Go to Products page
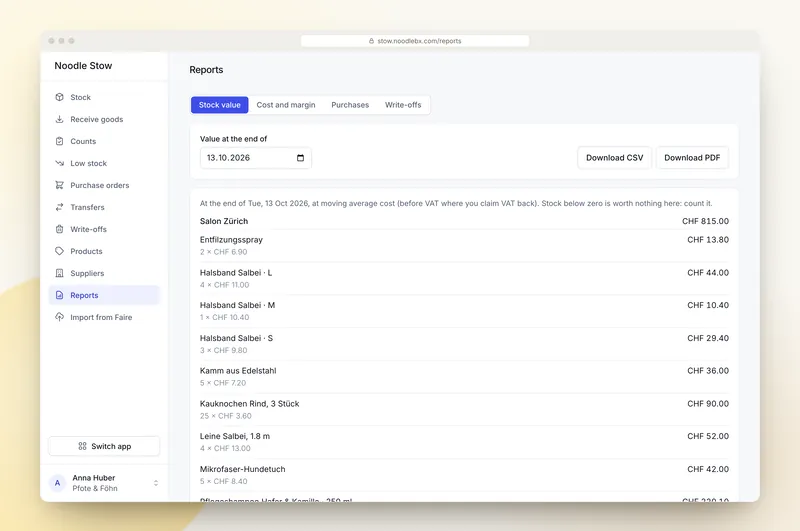The height and width of the screenshot is (531, 800). coord(104,251)
